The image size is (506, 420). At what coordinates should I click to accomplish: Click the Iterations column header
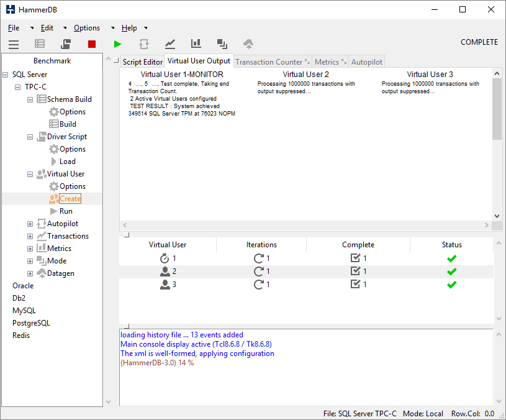261,245
